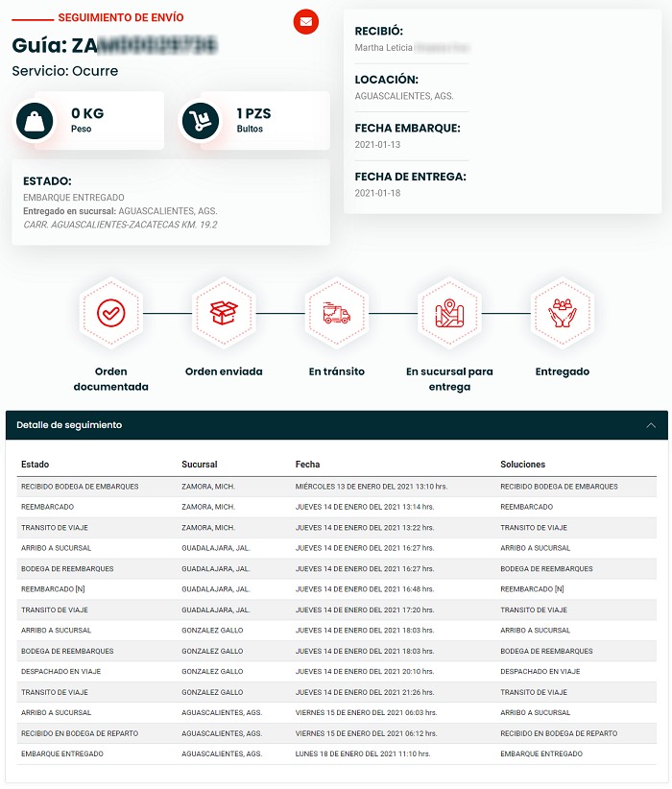672x789 pixels.
Task: Click the Entregado hands icon
Action: (562, 313)
